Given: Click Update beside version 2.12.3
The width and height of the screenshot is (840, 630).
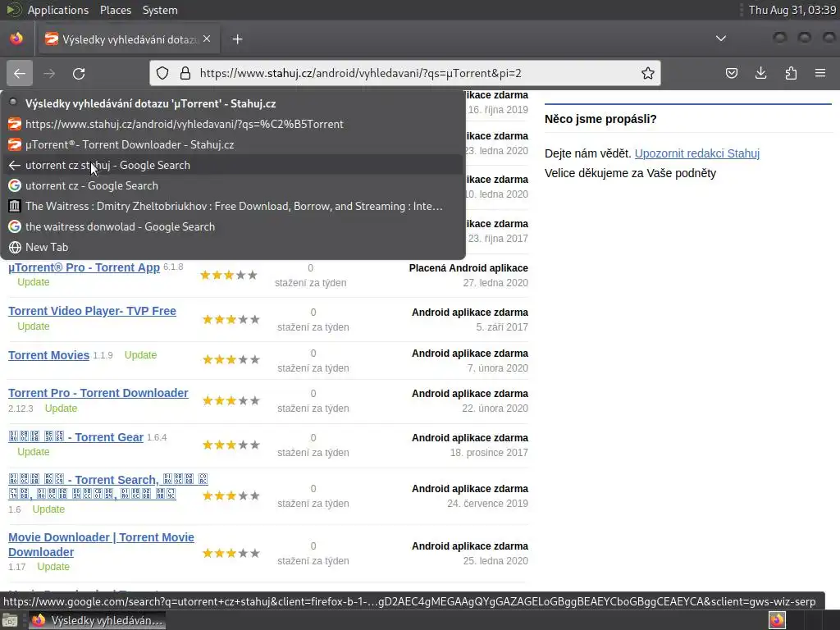Looking at the screenshot, I should (x=61, y=409).
